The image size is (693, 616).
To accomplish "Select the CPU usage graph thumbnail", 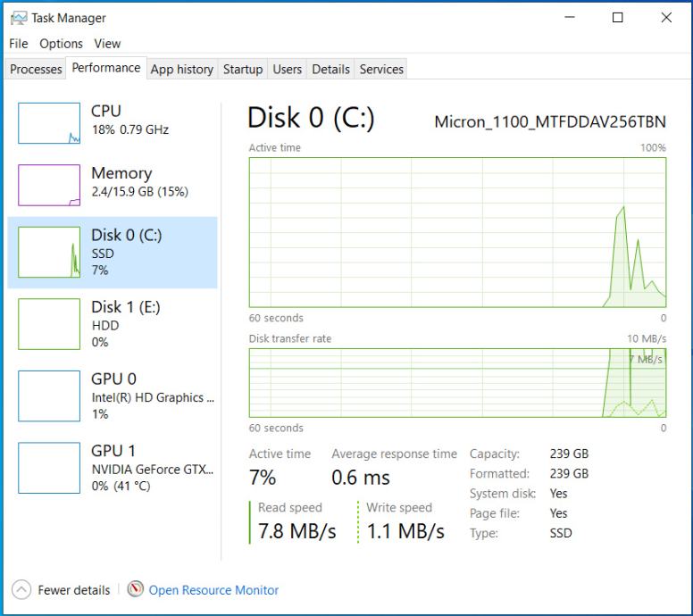I will (x=49, y=123).
